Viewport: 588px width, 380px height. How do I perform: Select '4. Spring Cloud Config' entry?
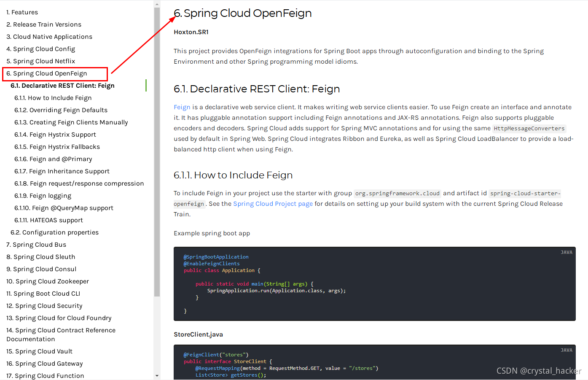[x=41, y=49]
